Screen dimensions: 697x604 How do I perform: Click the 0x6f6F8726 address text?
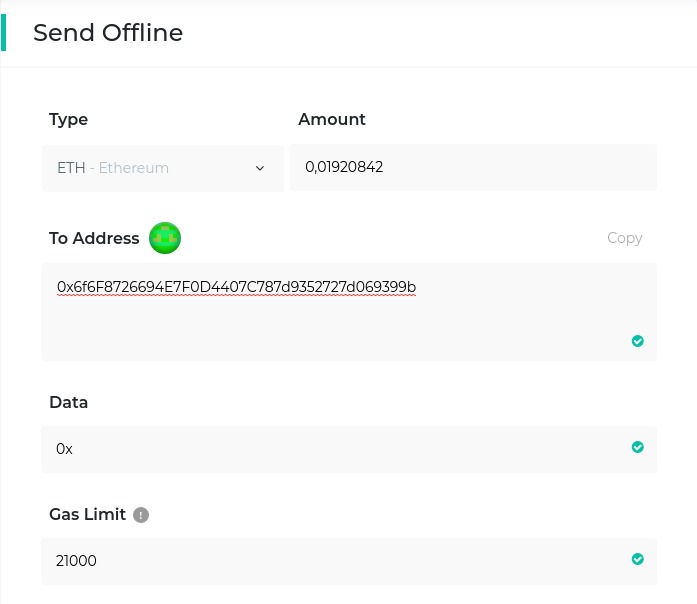236,287
